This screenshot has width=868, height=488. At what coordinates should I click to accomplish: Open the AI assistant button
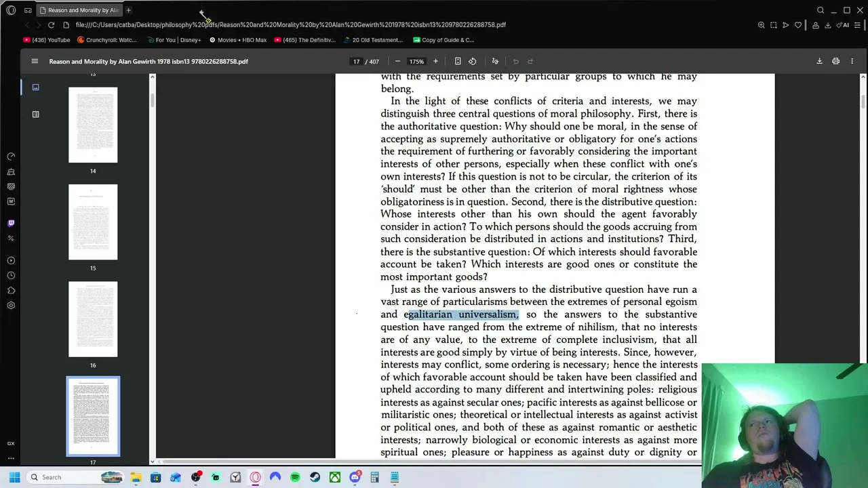click(843, 25)
